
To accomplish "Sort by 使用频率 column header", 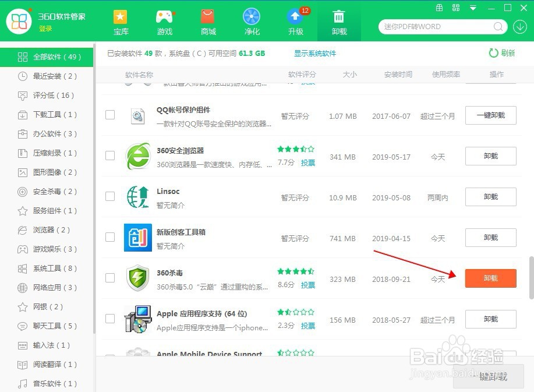I will (x=446, y=74).
